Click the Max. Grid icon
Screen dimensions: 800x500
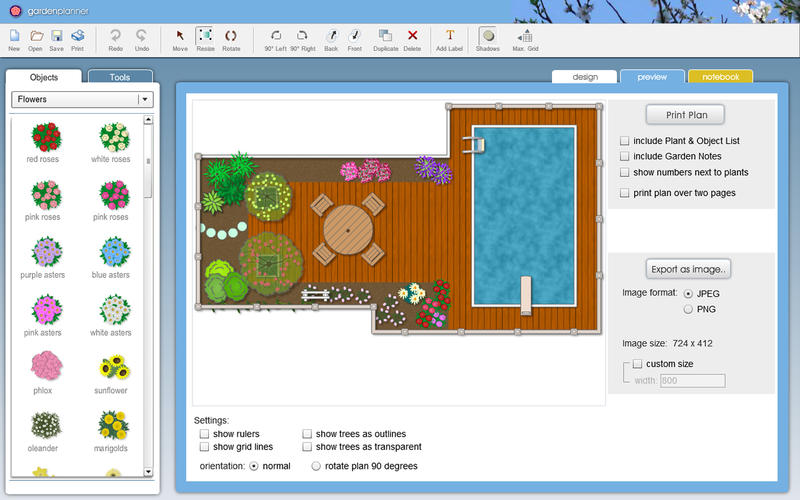pyautogui.click(x=525, y=36)
